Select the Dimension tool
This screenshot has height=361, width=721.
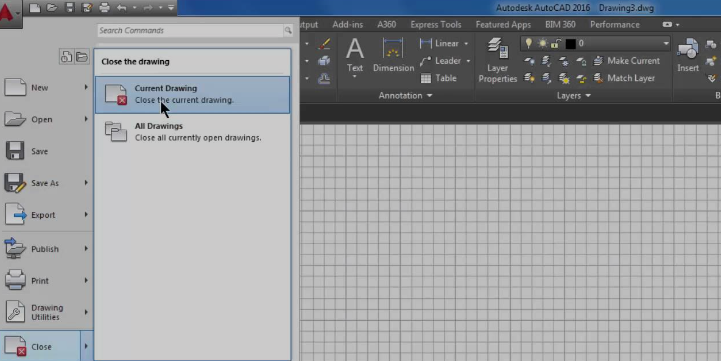393,55
